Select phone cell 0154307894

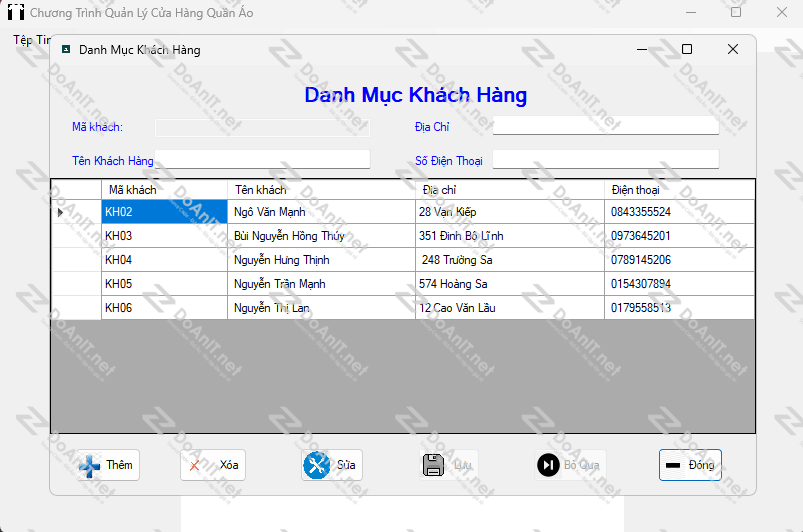pos(679,284)
